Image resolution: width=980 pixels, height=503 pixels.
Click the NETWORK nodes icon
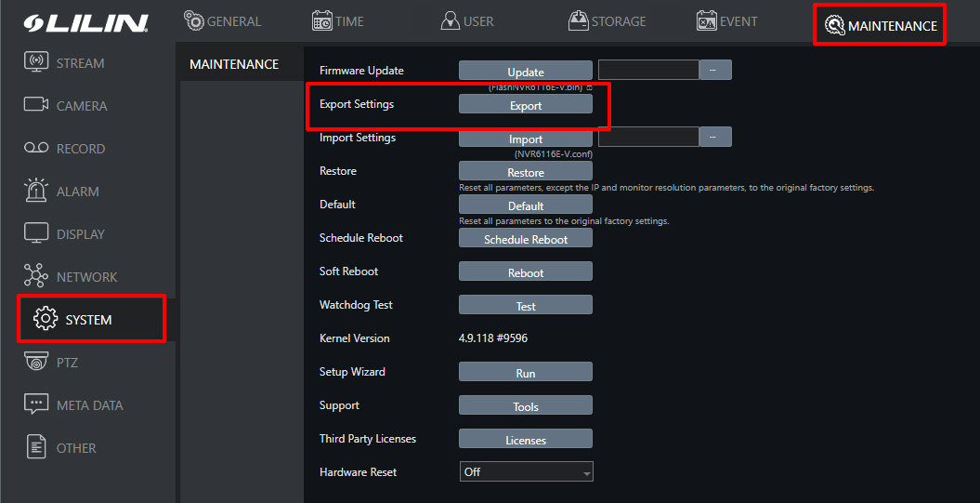[x=36, y=276]
